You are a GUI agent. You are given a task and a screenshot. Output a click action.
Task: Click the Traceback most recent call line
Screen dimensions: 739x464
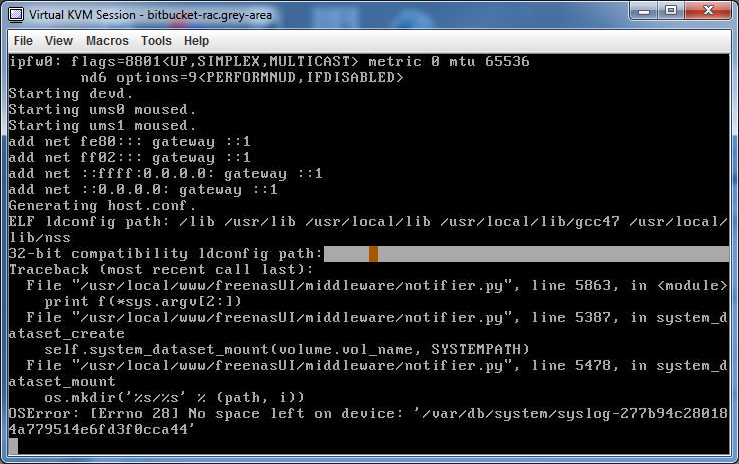tap(161, 269)
